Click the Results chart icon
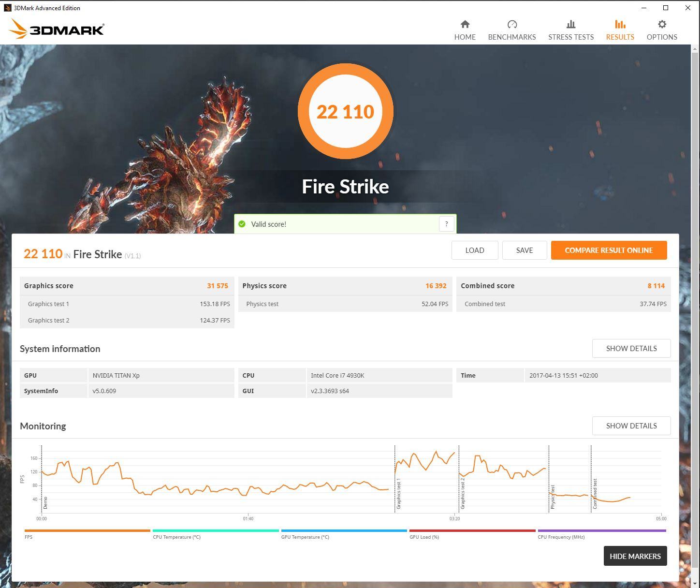 point(620,24)
